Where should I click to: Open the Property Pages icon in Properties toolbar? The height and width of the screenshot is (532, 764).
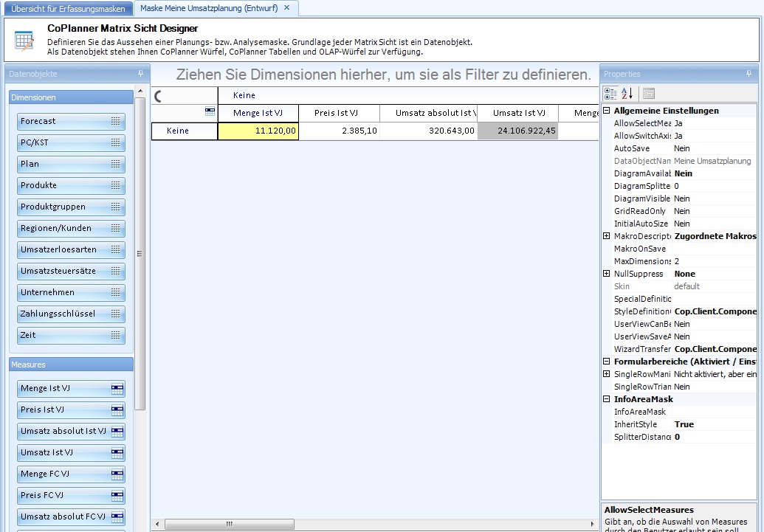click(649, 93)
